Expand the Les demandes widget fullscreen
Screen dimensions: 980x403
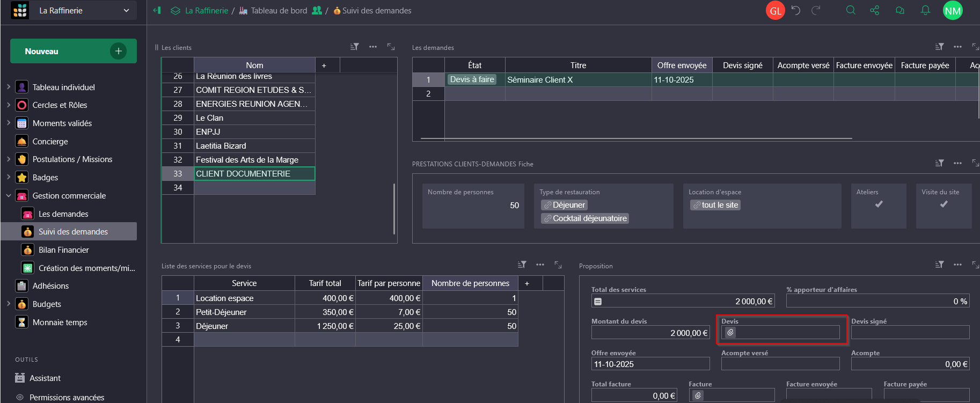975,47
